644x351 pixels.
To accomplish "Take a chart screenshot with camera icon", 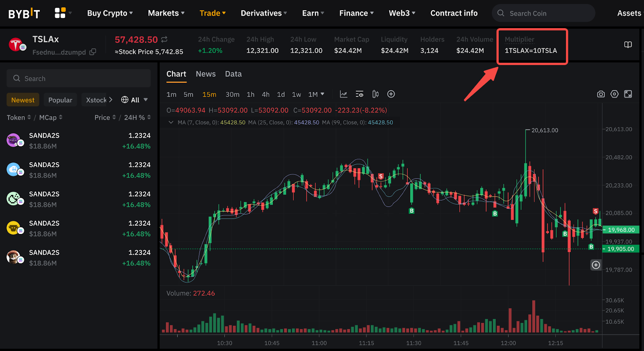I will (x=601, y=94).
